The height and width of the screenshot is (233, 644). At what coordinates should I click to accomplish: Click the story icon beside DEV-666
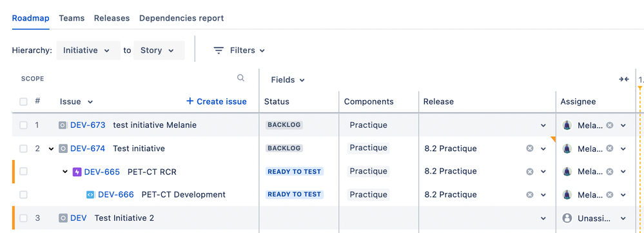pos(90,195)
